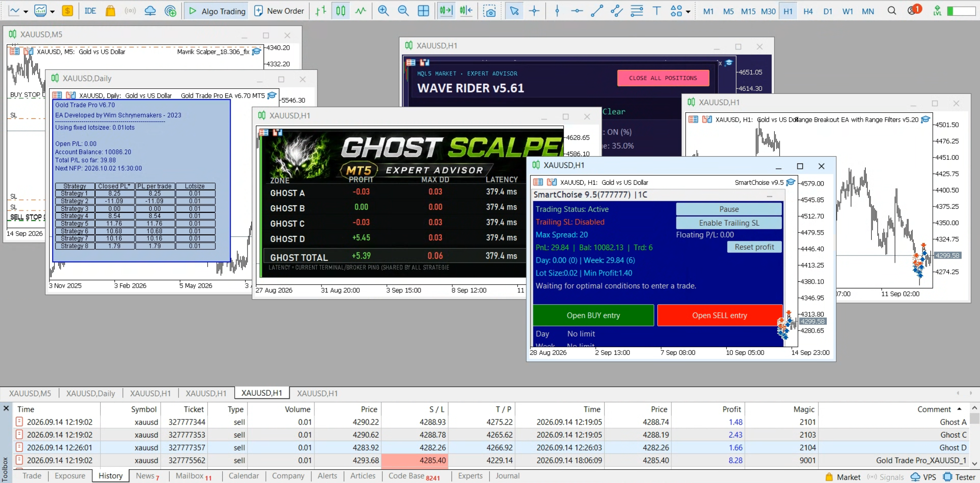Take a chart screenshot with camera icon
980x483 pixels.
(489, 11)
